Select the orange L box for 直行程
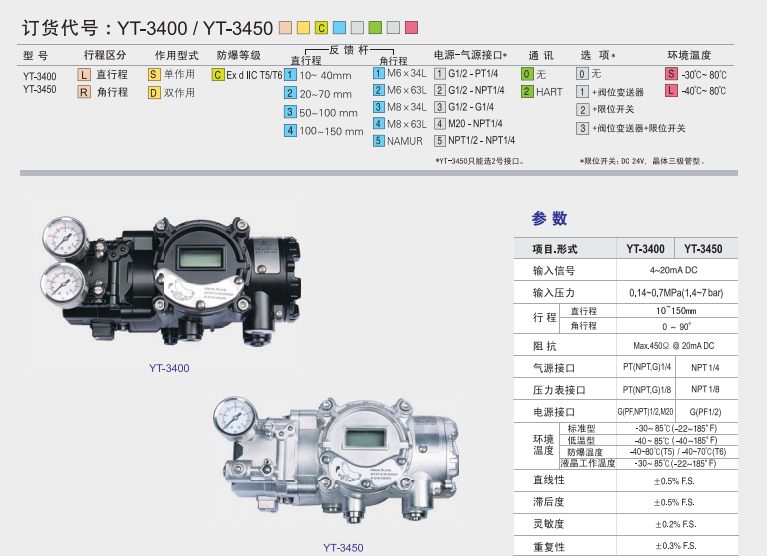767x556 pixels. 84,75
